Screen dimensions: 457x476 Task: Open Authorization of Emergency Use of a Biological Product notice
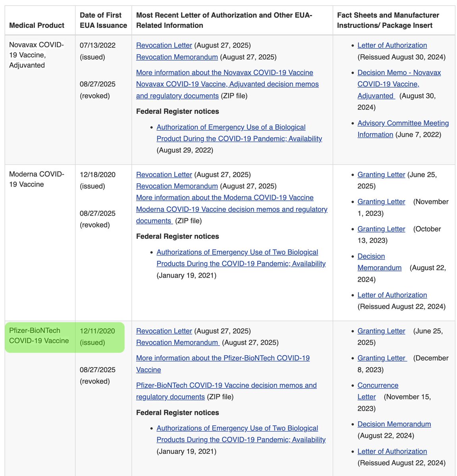pos(239,133)
